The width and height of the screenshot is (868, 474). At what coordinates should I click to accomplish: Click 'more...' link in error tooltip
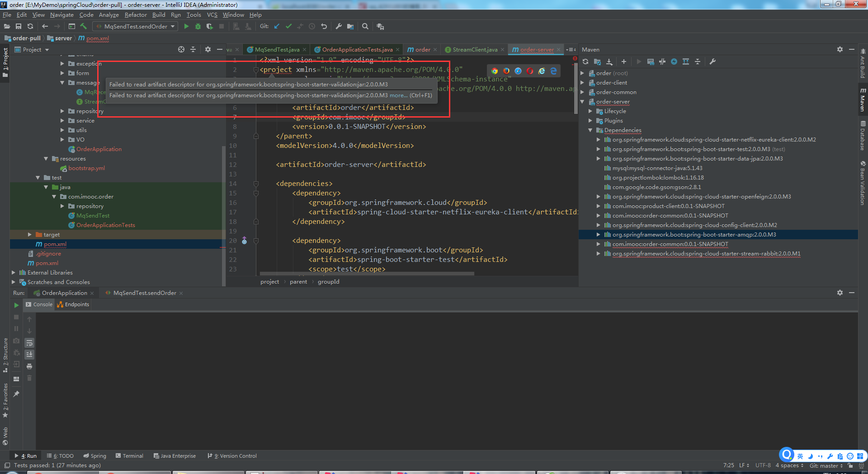[398, 95]
